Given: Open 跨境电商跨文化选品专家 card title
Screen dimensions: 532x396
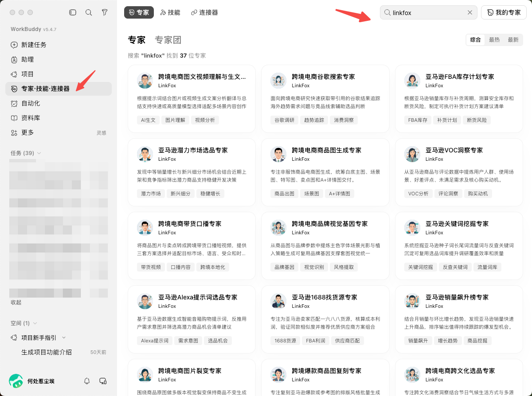Looking at the screenshot, I should pos(460,371).
